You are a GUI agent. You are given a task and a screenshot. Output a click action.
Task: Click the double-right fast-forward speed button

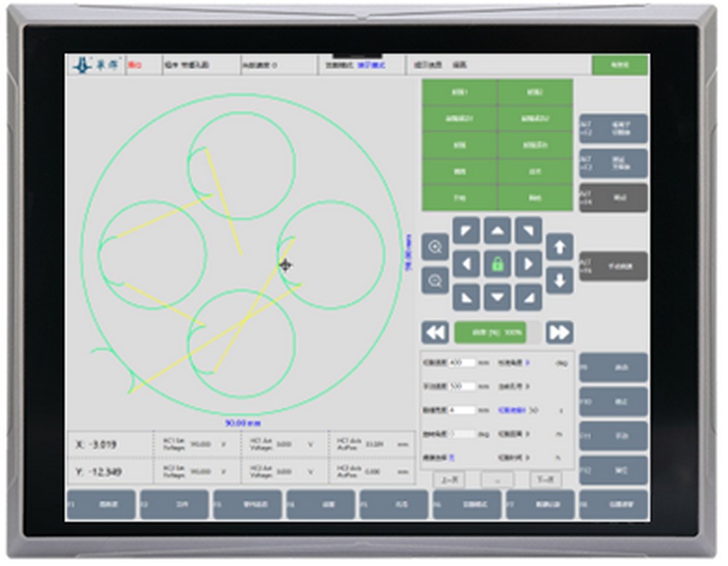point(559,332)
